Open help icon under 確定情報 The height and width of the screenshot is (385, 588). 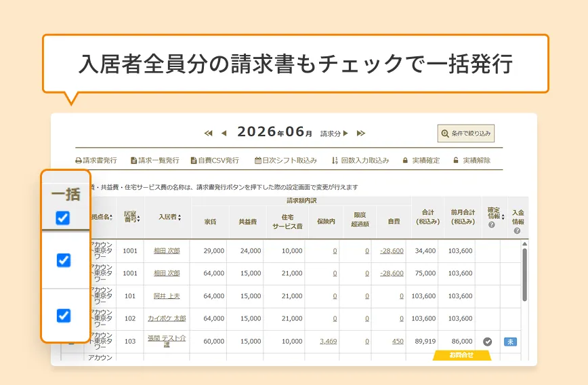(492, 224)
